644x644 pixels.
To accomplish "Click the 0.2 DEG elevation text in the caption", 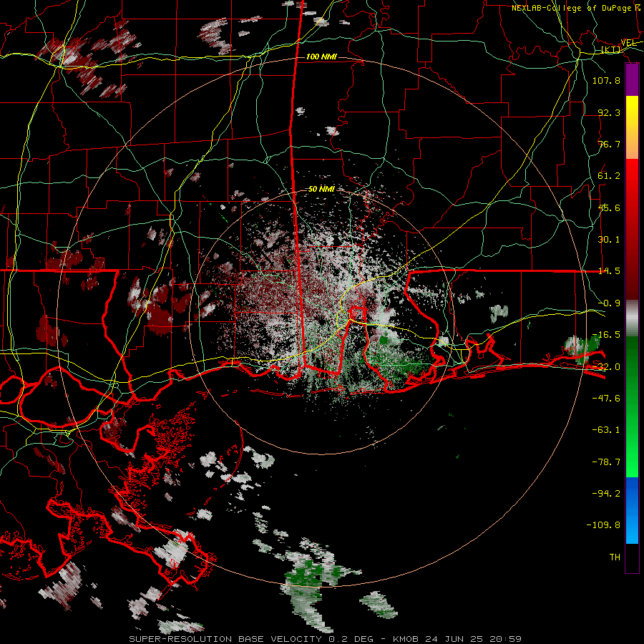I will pyautogui.click(x=351, y=639).
